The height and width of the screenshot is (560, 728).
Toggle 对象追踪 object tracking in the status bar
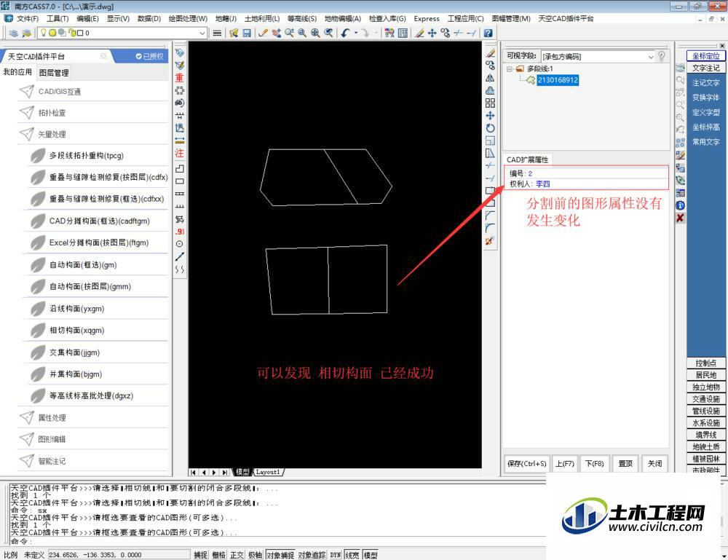point(312,555)
